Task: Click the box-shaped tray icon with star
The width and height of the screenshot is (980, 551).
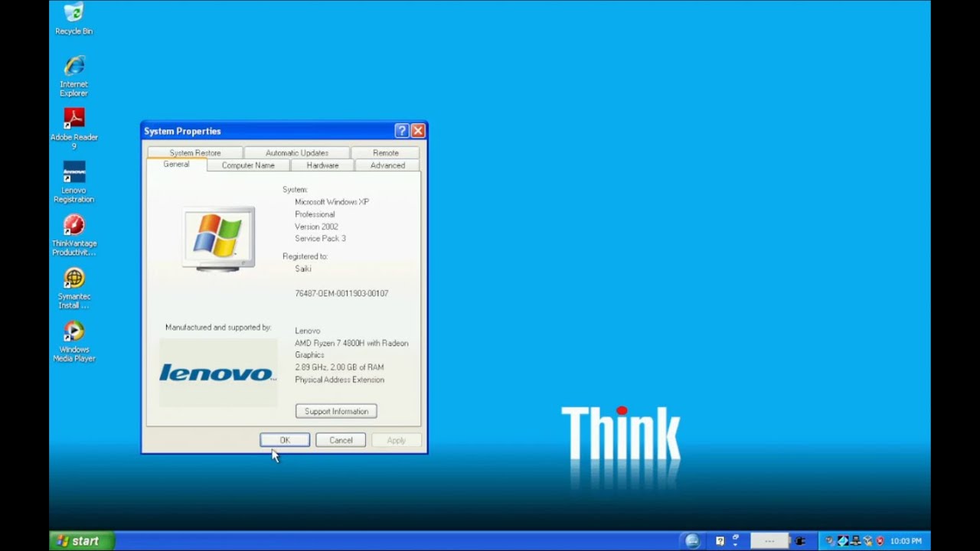Action: pos(868,541)
